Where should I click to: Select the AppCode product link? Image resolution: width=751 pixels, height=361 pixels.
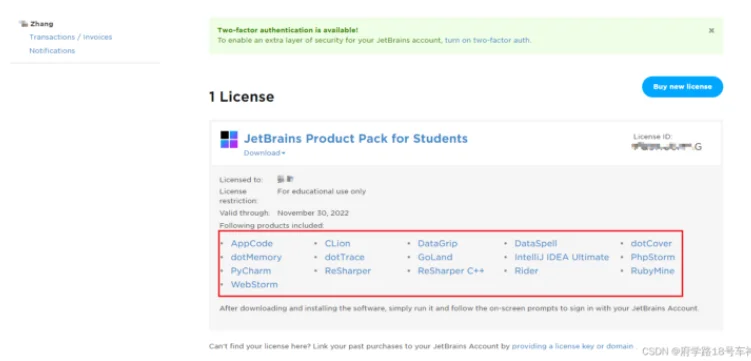click(x=251, y=243)
